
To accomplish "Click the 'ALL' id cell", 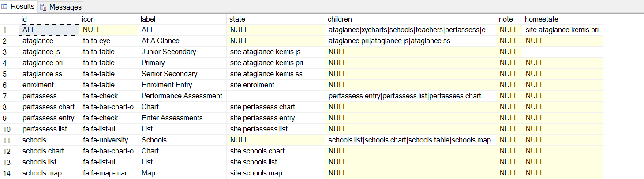I will [x=49, y=30].
